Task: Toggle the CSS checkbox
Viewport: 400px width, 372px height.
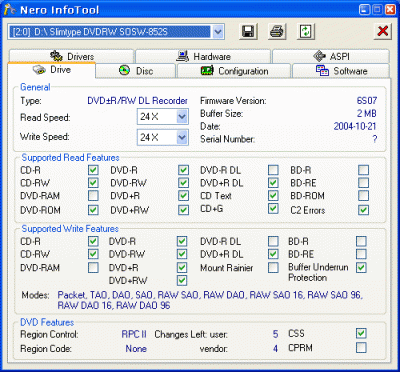Action: click(x=361, y=333)
